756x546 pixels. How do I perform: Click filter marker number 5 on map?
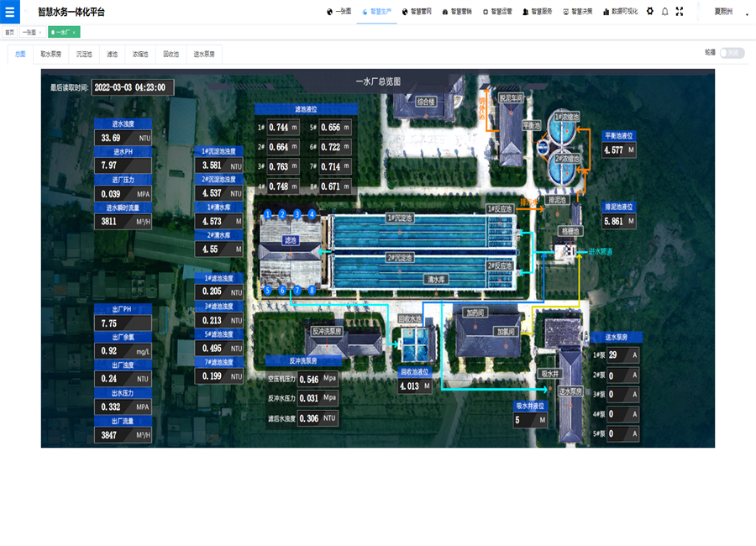268,291
